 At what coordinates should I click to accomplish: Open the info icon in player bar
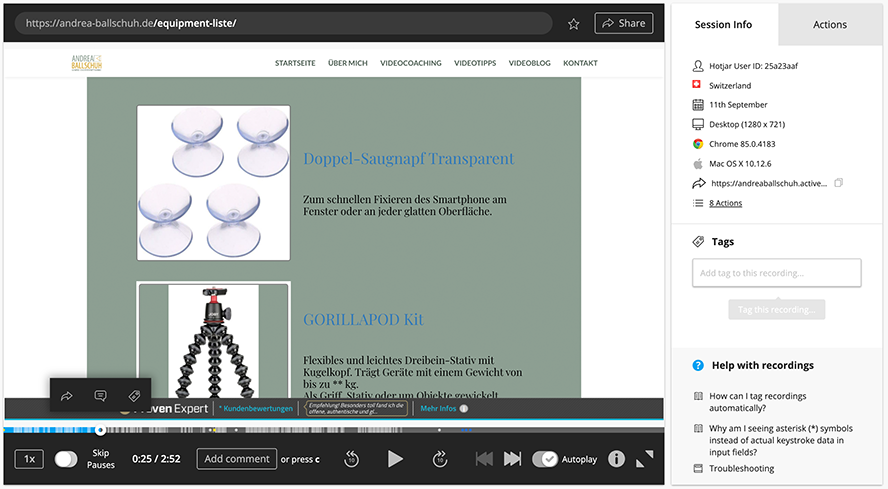(616, 459)
